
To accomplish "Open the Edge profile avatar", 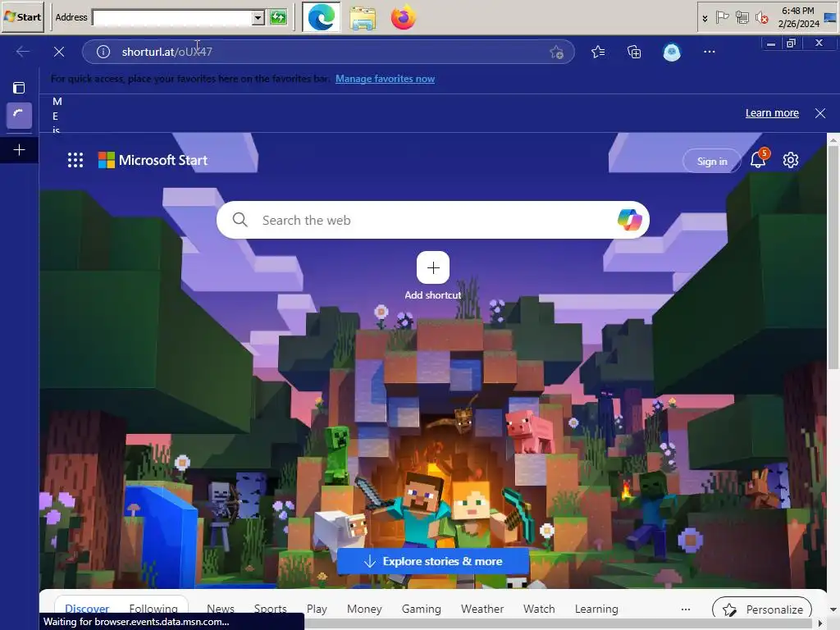I will tap(671, 52).
